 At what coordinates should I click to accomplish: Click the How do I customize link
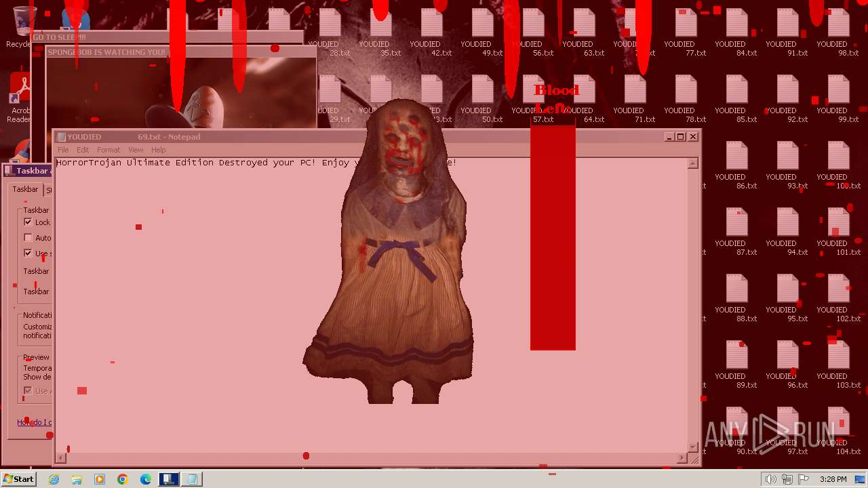click(34, 422)
